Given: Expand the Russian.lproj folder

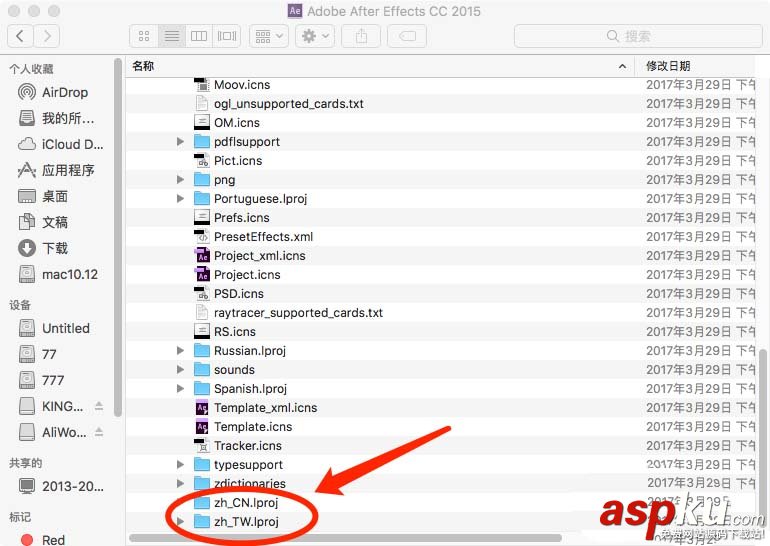Looking at the screenshot, I should (x=180, y=350).
